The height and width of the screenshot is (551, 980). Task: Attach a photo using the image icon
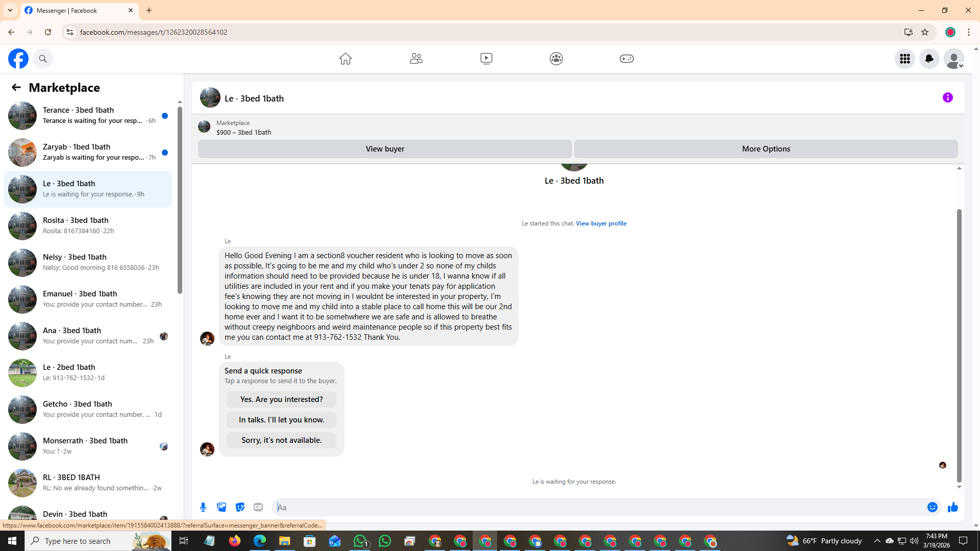[222, 507]
